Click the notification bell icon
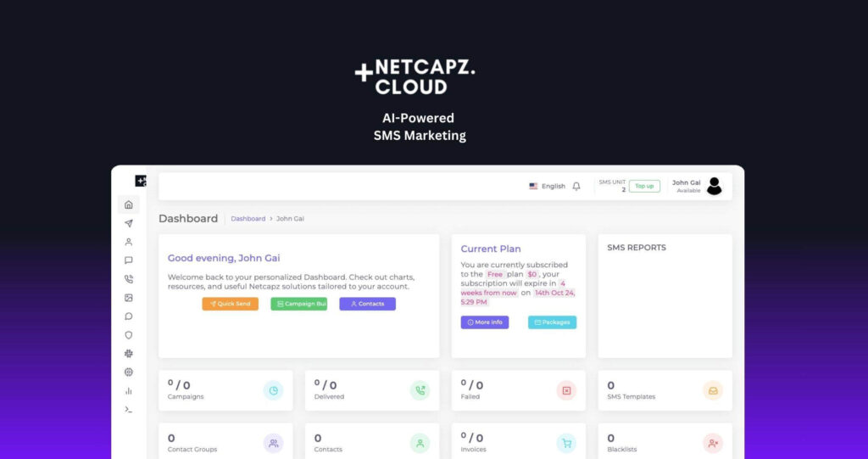 (x=576, y=187)
